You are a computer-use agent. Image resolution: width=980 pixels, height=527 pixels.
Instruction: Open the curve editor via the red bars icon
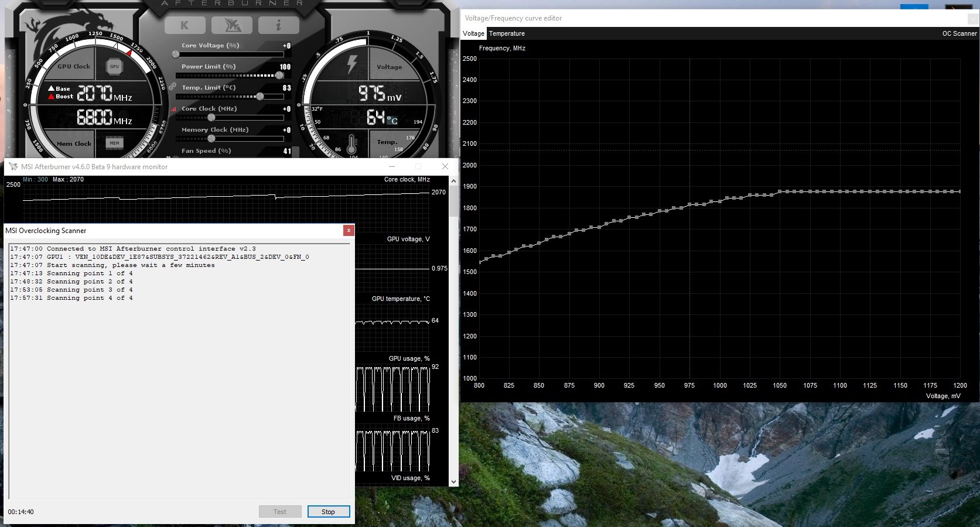tap(173, 109)
